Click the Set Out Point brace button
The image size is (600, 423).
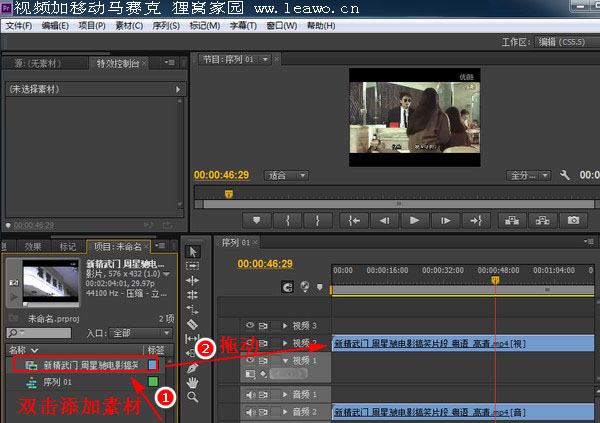click(x=318, y=220)
